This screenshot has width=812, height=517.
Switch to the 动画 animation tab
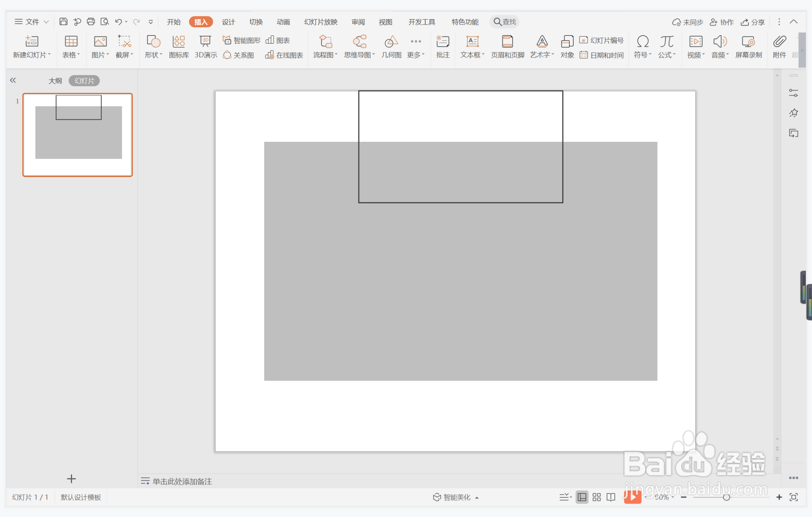283,22
